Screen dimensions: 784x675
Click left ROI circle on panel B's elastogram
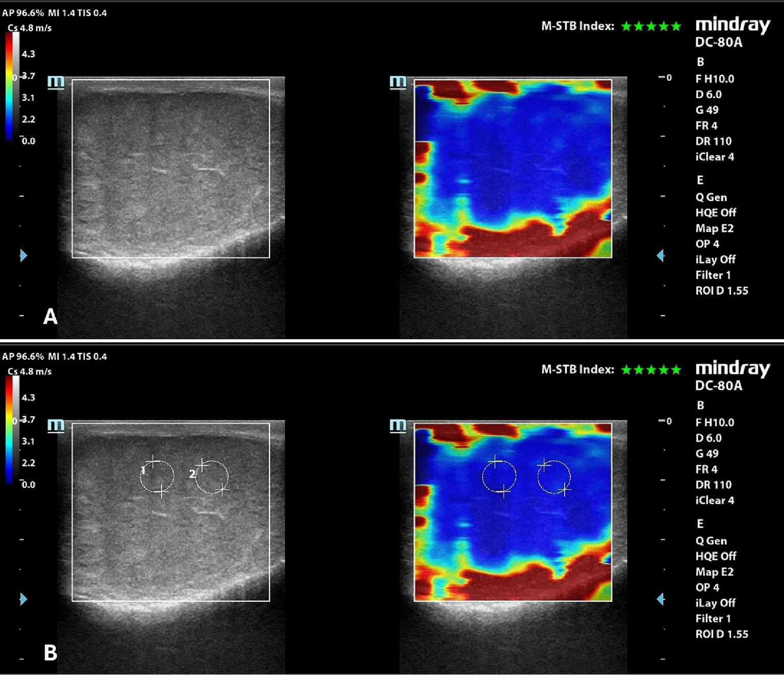coord(500,476)
